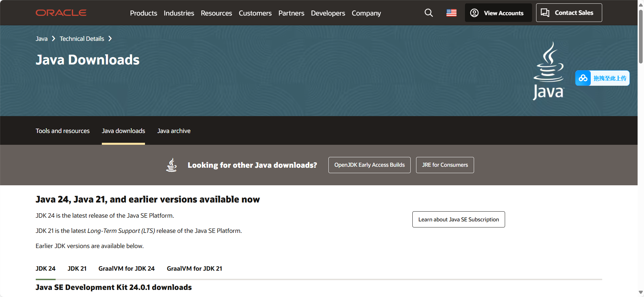Click the 拖拽至此上传 upload label
The image size is (644, 297).
coord(610,78)
